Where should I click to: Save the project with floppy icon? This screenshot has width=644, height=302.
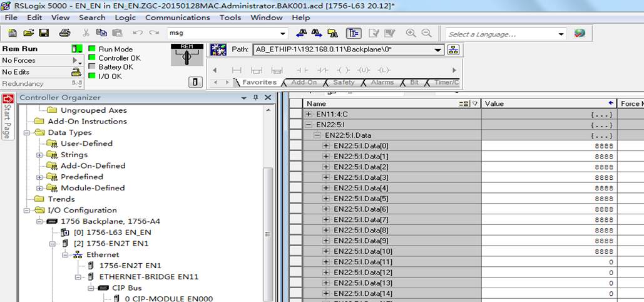click(44, 33)
